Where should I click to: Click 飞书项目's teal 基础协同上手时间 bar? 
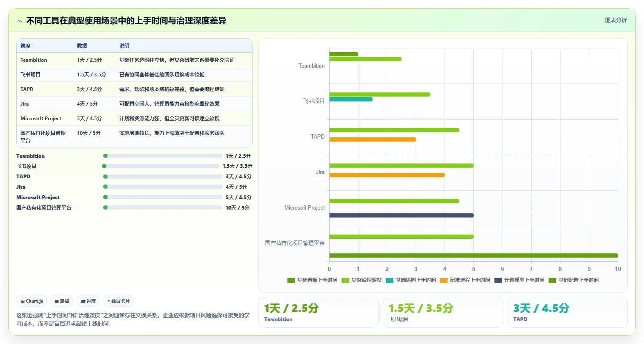point(351,99)
